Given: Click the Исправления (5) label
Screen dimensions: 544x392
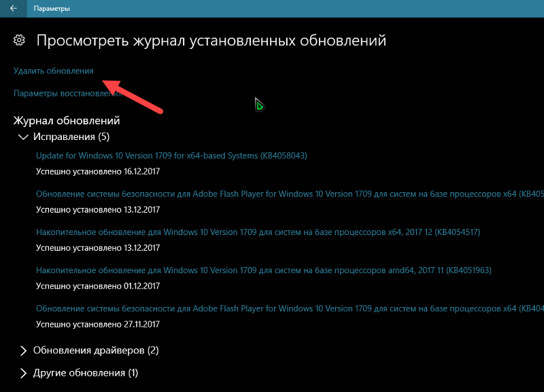Looking at the screenshot, I should pyautogui.click(x=71, y=137).
